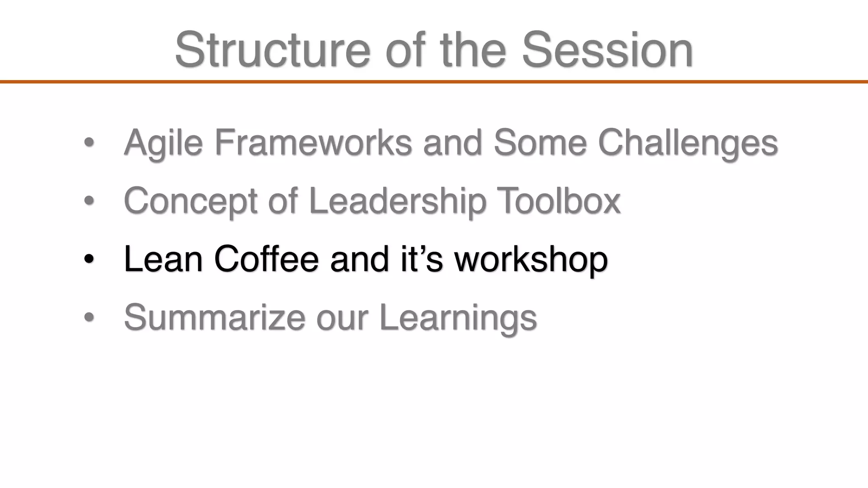Click the orange horizontal divider line
The width and height of the screenshot is (868, 488).
click(x=434, y=82)
